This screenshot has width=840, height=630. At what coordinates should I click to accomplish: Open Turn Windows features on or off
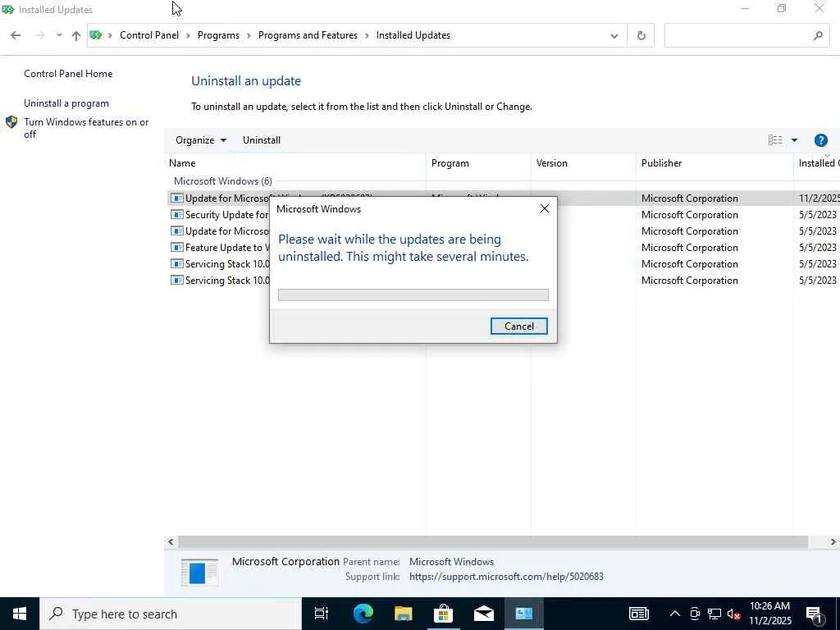(86, 128)
